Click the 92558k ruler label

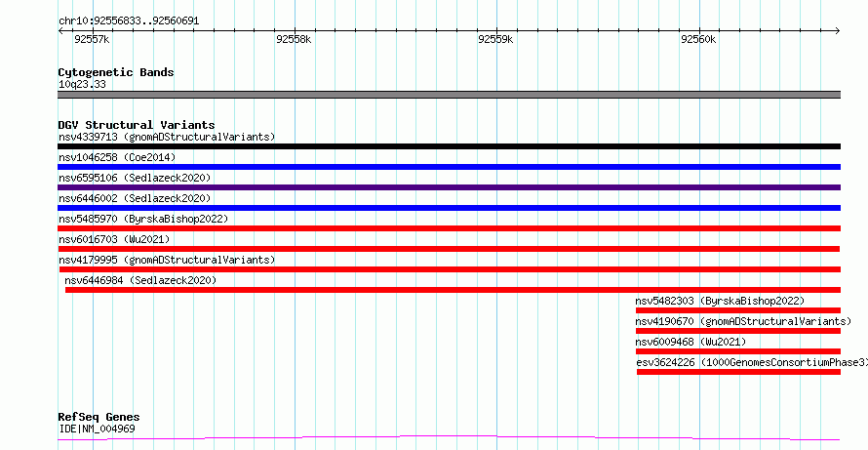pos(294,39)
